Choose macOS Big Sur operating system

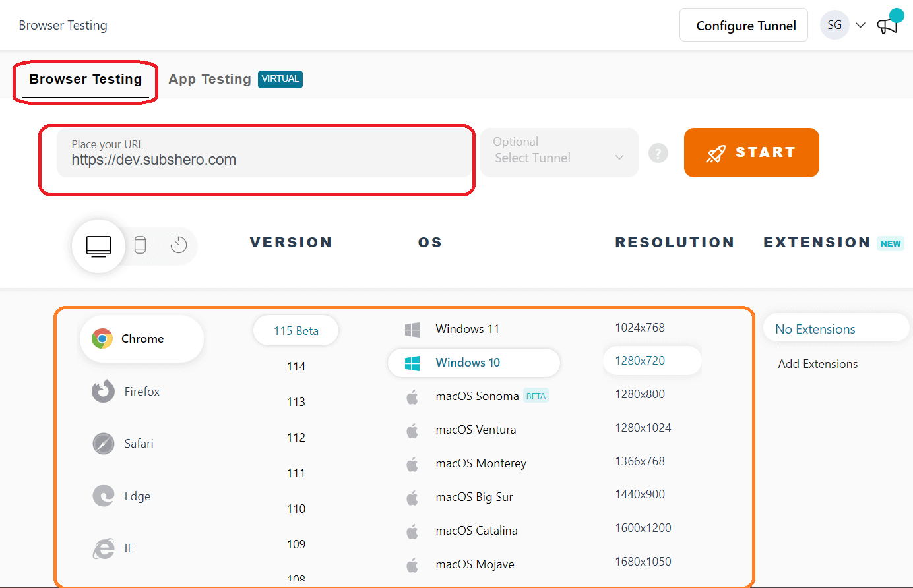pyautogui.click(x=474, y=497)
